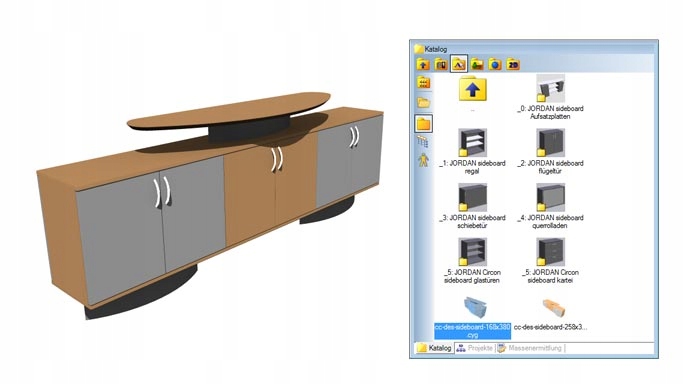Open the books folder icon in the Katalog toolbar
684x384 pixels.
[x=441, y=65]
